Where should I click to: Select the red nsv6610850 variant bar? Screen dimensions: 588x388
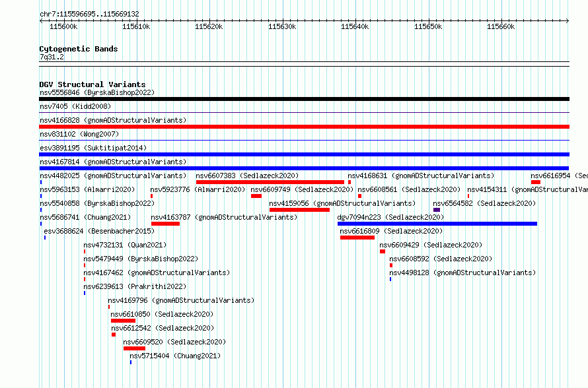pyautogui.click(x=123, y=321)
